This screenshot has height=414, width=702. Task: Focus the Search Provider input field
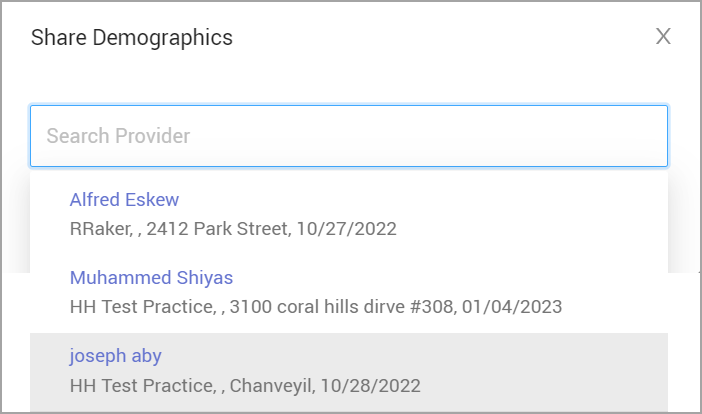coord(349,136)
